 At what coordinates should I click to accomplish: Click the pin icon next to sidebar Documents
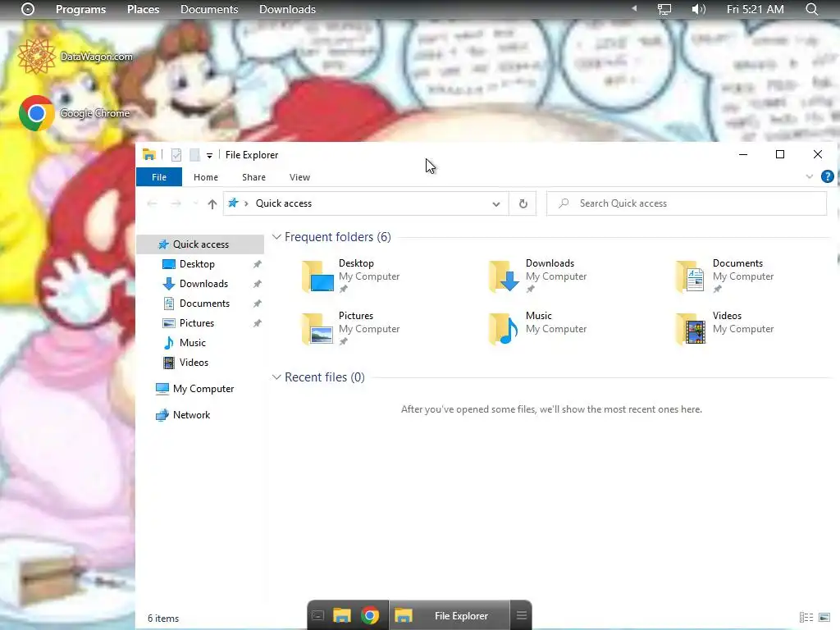point(257,304)
